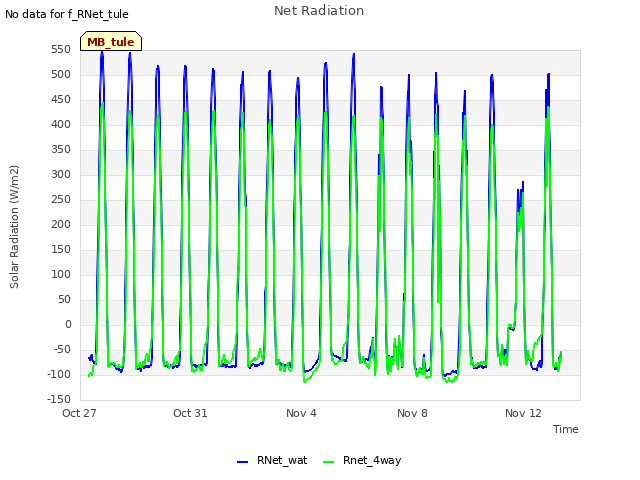Click the Nov 8 x-axis tick label
The height and width of the screenshot is (480, 640).
pyautogui.click(x=412, y=413)
